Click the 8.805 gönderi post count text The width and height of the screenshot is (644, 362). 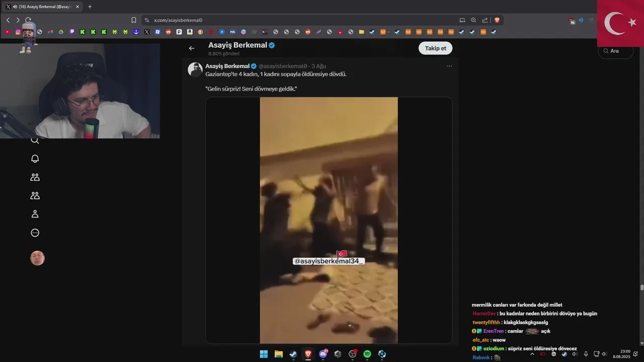(x=224, y=53)
